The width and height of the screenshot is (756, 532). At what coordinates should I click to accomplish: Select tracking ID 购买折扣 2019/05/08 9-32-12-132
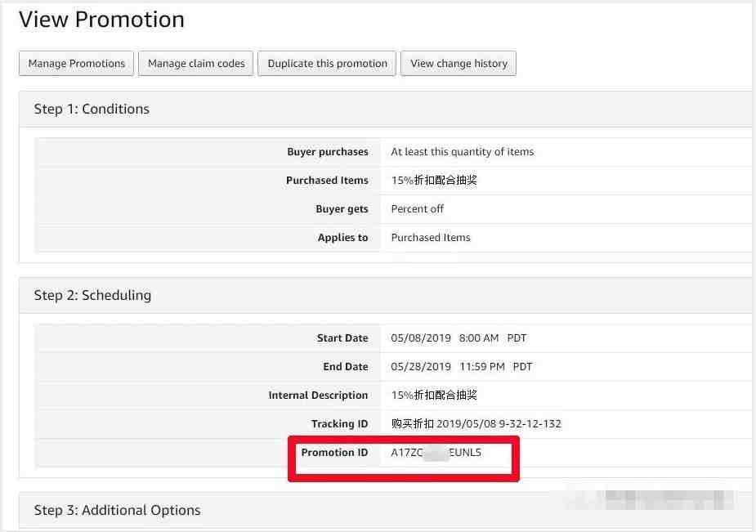(476, 423)
